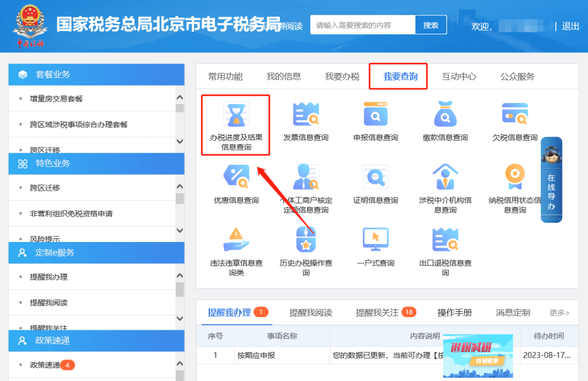The width and height of the screenshot is (588, 381).
Task: Open 非营利组织免税资格申请 item
Action: click(x=71, y=214)
